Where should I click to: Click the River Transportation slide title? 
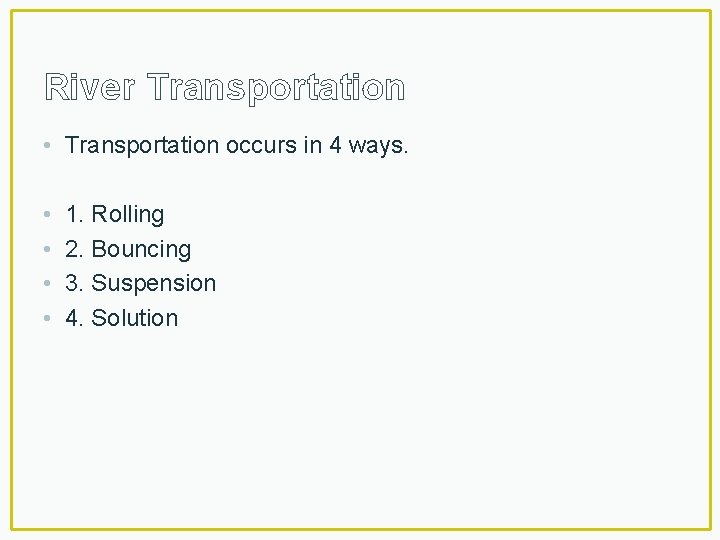point(225,87)
